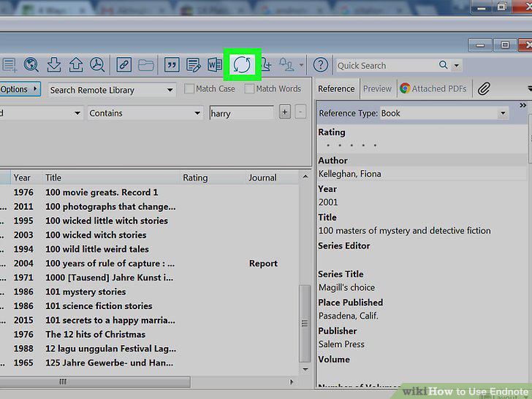Viewport: 532px width, 399px height.
Task: Switch to the Attached PDFs tab
Action: coord(433,88)
